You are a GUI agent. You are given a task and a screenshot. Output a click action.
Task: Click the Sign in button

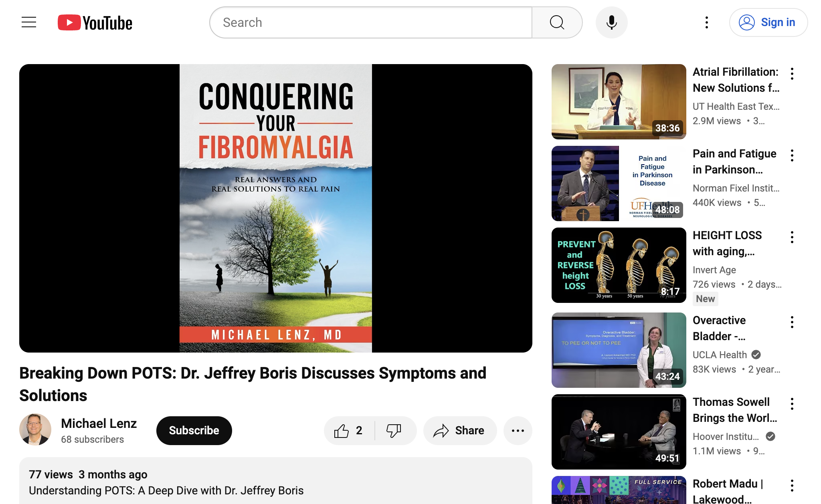(x=768, y=22)
